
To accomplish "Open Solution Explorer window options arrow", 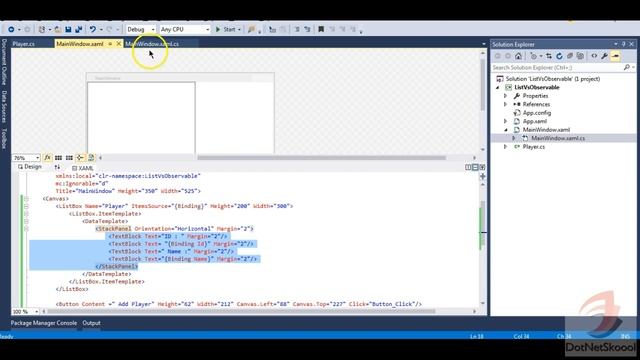I will point(616,44).
